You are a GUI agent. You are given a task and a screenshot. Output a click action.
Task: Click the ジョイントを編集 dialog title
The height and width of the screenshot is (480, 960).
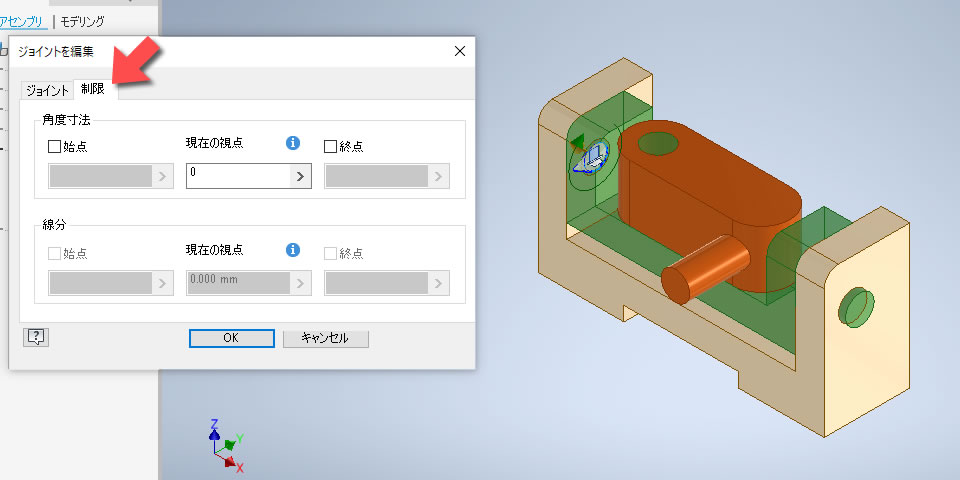tap(56, 52)
